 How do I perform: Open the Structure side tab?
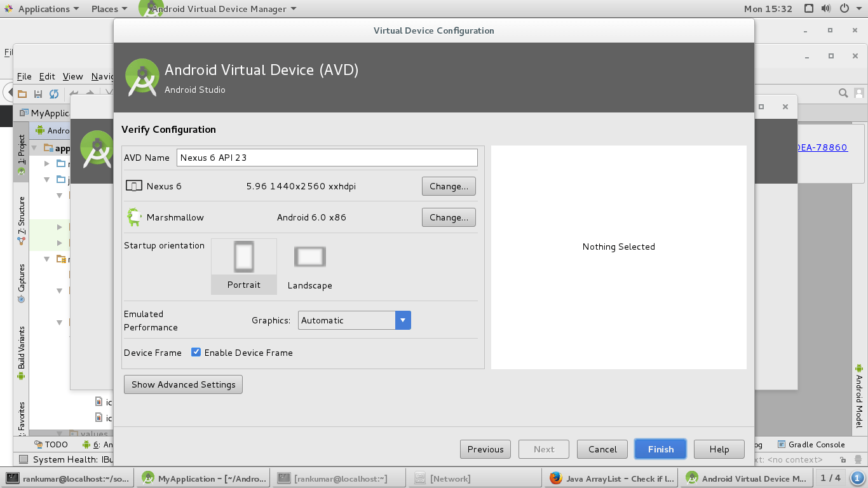coord(22,221)
